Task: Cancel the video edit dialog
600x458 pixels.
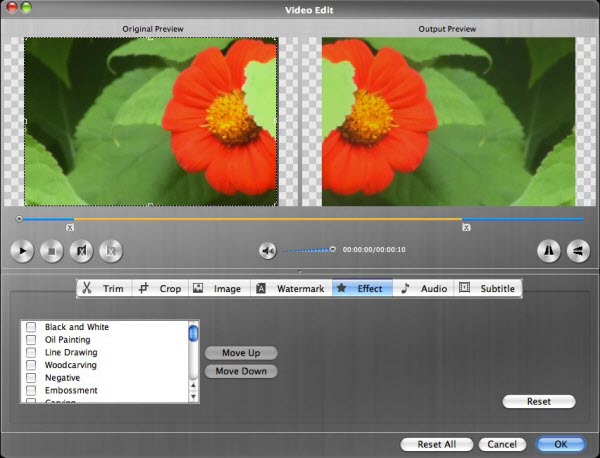Action: [502, 444]
